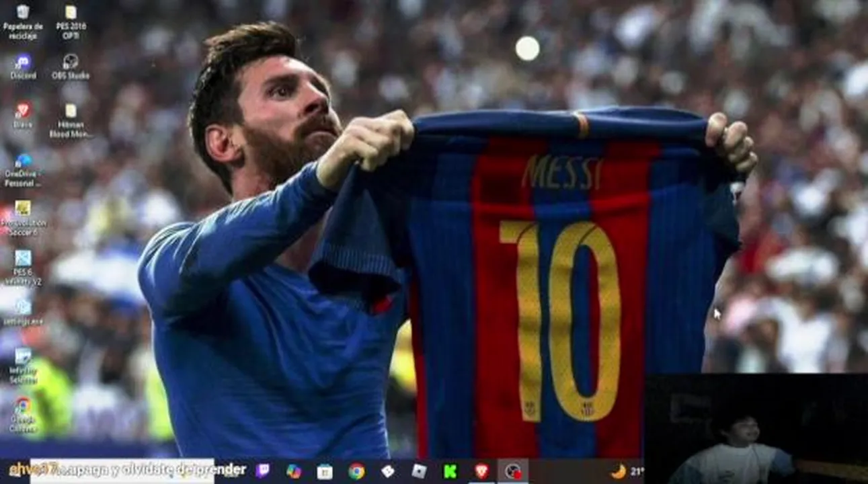
Task: Open Copilot from the taskbar
Action: (294, 471)
